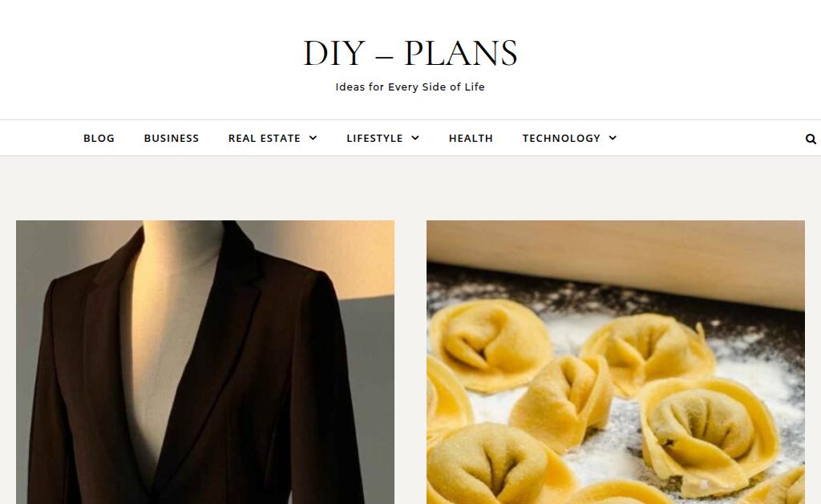The height and width of the screenshot is (504, 821).
Task: Expand the Technology dropdown chevron
Action: [613, 138]
